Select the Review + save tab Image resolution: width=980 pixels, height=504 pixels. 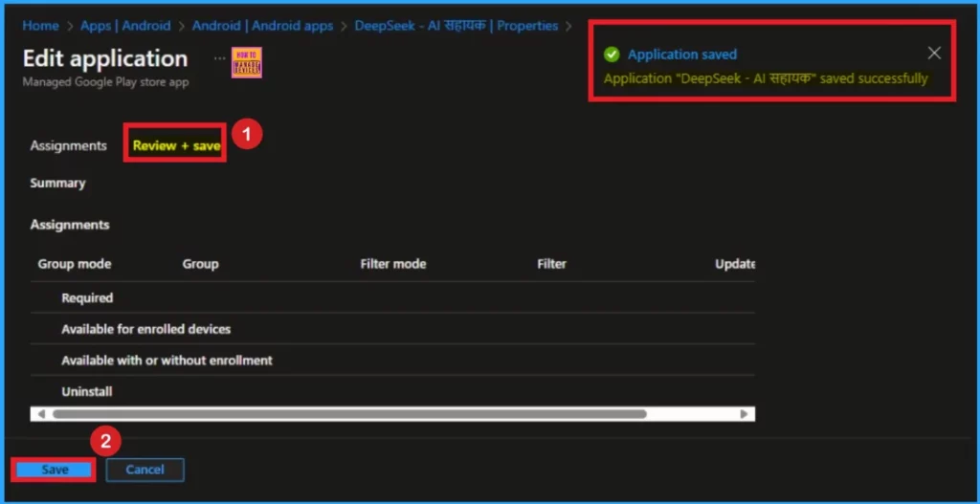pyautogui.click(x=176, y=145)
